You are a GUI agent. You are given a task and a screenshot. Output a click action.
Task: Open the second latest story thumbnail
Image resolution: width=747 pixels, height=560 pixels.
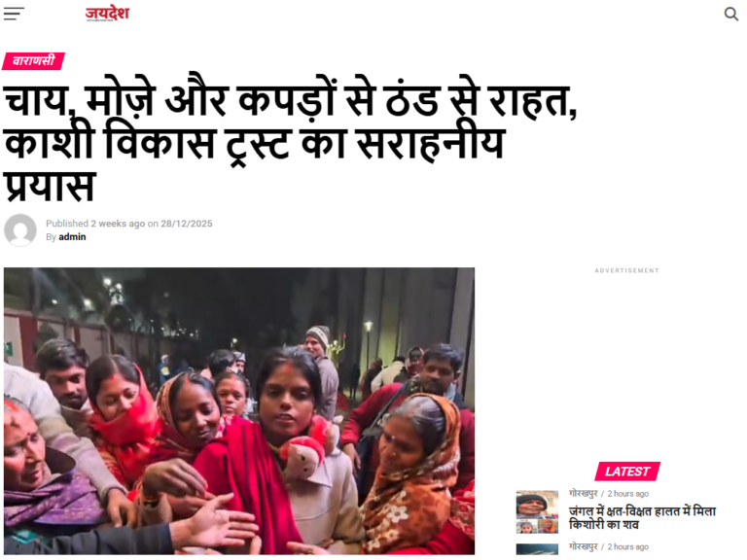point(537,549)
